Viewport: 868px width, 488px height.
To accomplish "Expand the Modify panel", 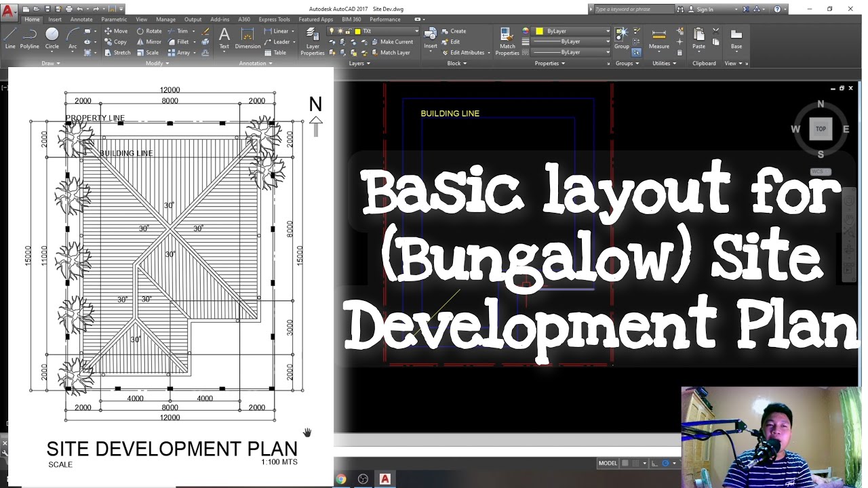I will point(157,64).
